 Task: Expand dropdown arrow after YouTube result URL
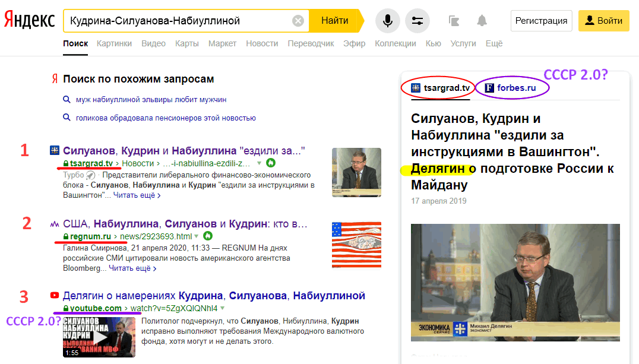(x=223, y=308)
